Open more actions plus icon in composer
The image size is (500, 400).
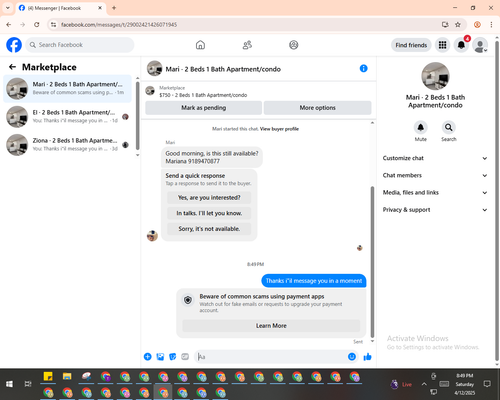pyautogui.click(x=147, y=357)
